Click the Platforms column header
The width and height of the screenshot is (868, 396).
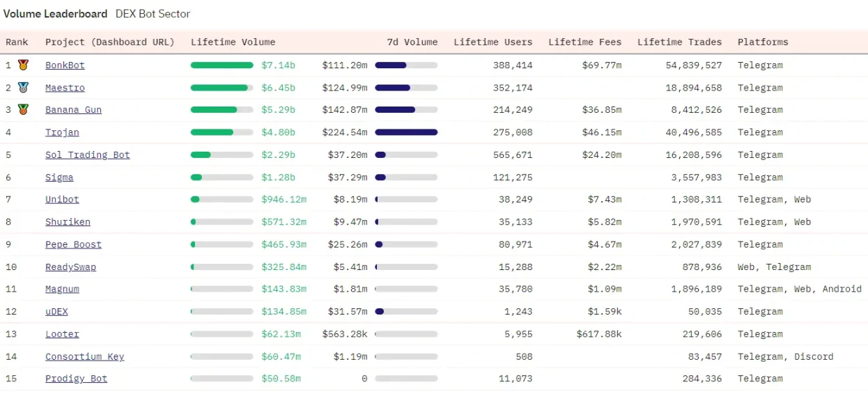point(763,42)
